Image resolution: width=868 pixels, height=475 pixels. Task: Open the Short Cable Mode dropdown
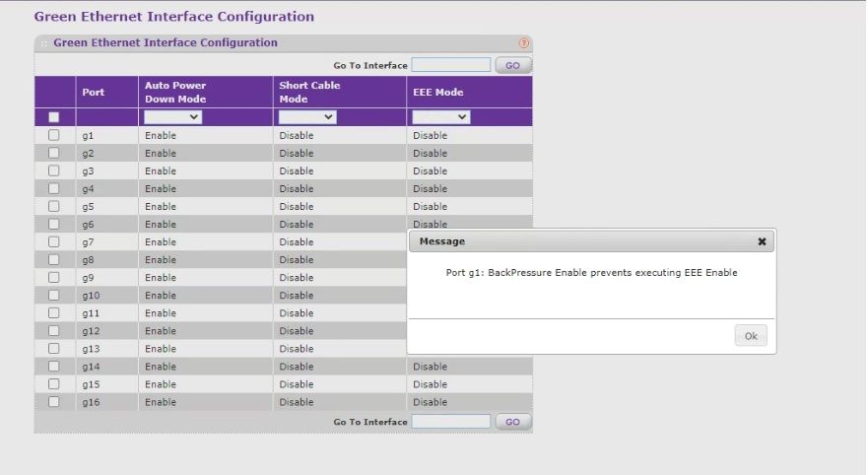pyautogui.click(x=307, y=117)
